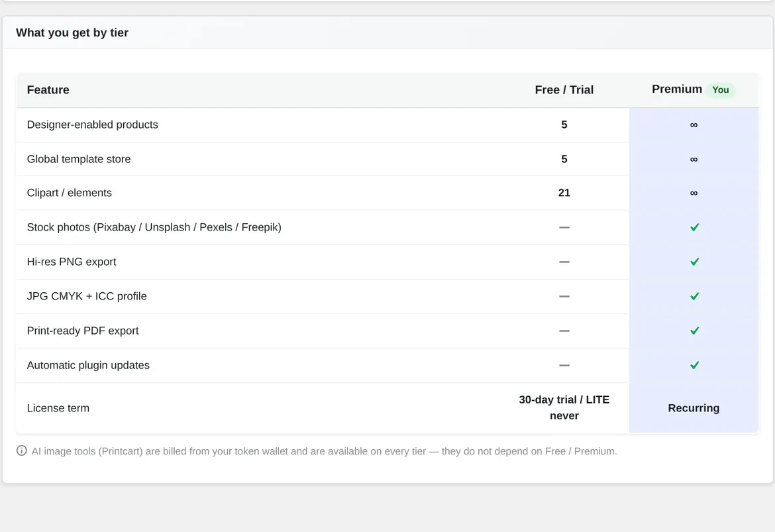This screenshot has height=532, width=775.
Task: Click the value 5 for Designer-enabled products
Action: point(564,125)
